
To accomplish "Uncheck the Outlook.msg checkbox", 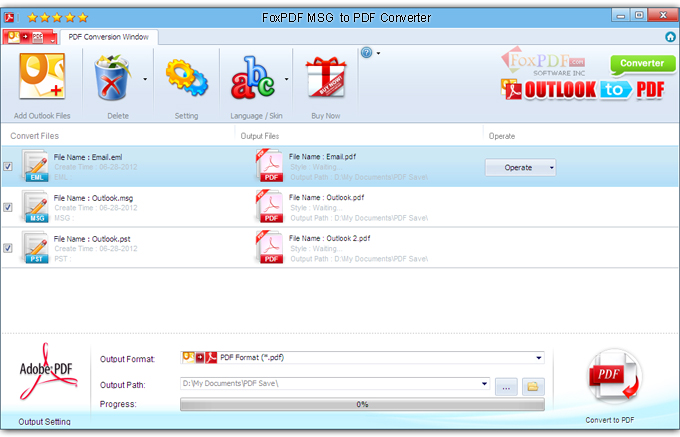I will coord(8,207).
